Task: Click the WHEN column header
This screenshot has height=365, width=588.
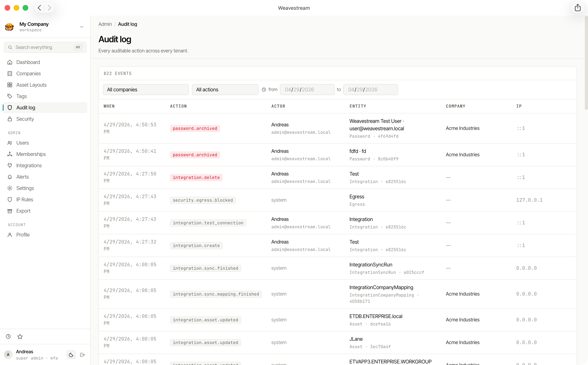Action: [109, 106]
